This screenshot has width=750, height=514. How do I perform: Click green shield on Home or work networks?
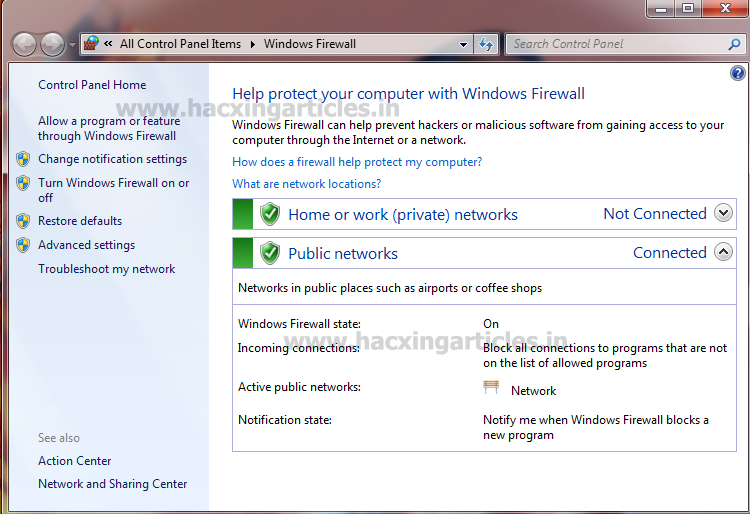[270, 214]
